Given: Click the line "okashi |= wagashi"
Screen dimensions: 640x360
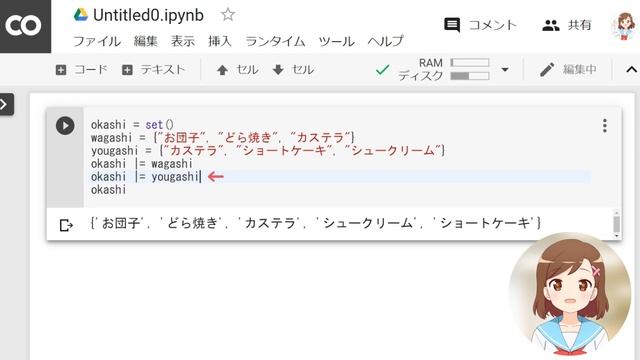Looking at the screenshot, I should 141,164.
